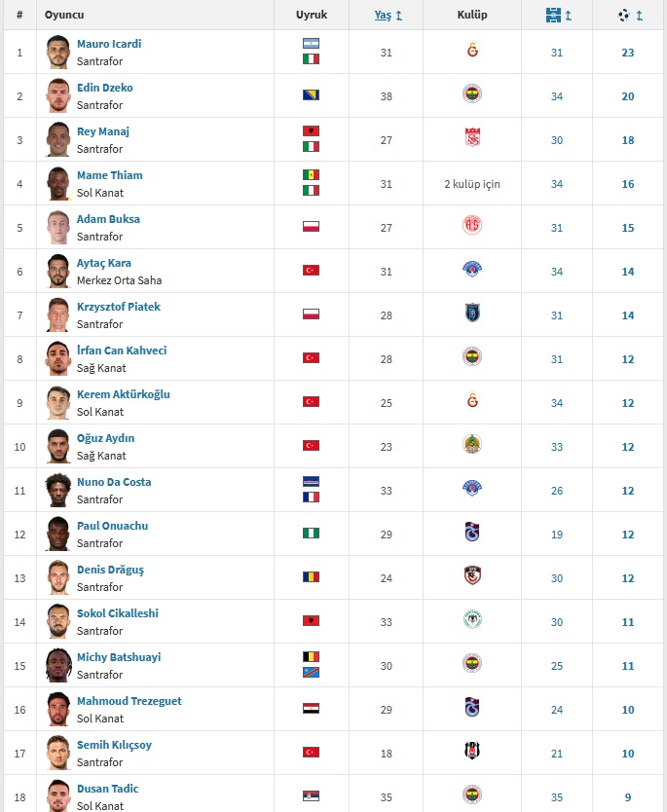This screenshot has height=812, width=667.
Task: Click Nuno Da Costa's portrait photo
Action: pyautogui.click(x=58, y=490)
